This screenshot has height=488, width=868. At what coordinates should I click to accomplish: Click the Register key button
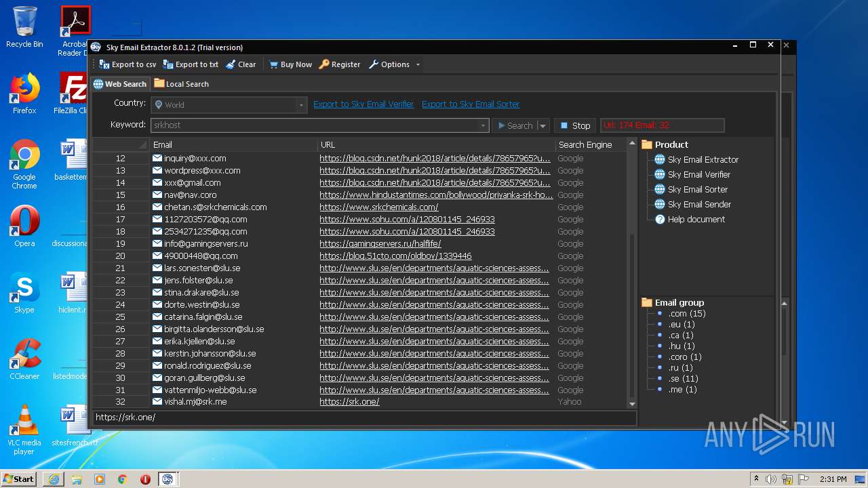pyautogui.click(x=340, y=64)
